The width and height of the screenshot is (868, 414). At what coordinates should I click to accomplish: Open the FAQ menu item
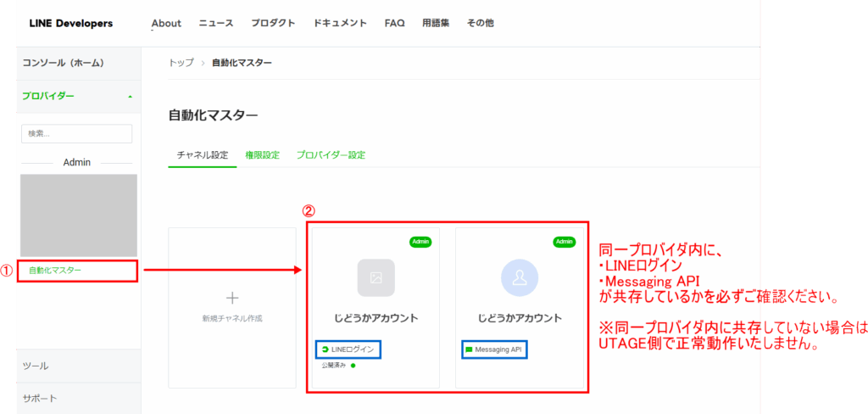click(x=395, y=23)
